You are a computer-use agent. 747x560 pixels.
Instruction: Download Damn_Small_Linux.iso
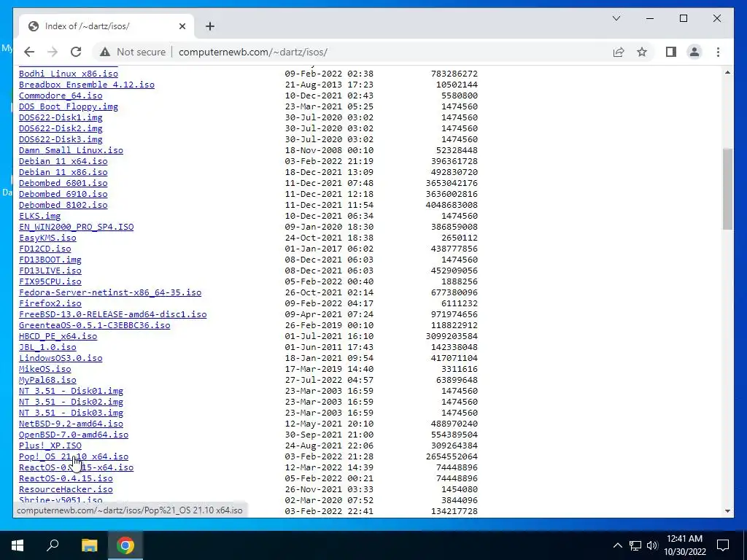point(71,150)
